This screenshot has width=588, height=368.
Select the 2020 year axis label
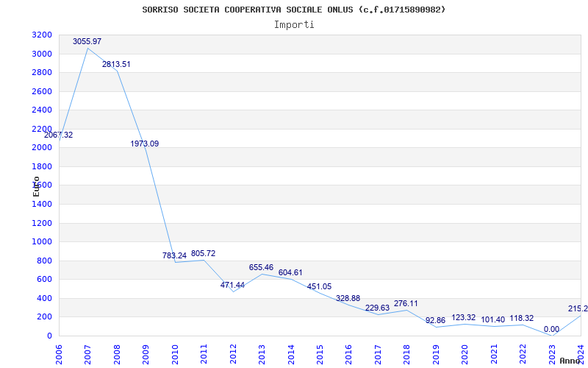pyautogui.click(x=465, y=355)
